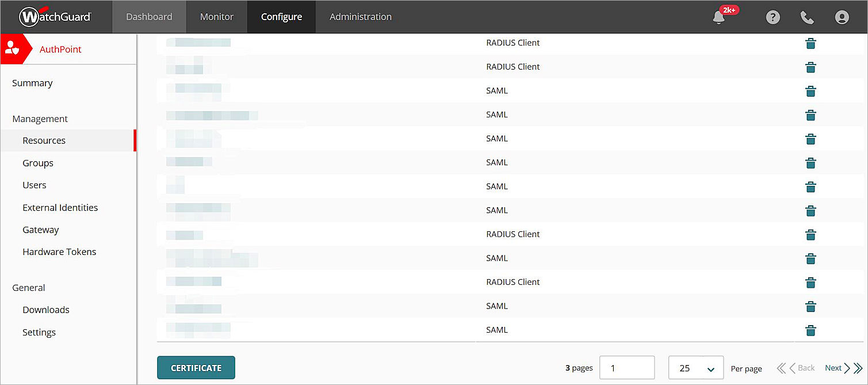Viewport: 868px width, 385px height.
Task: Open the help question mark icon
Action: 773,17
